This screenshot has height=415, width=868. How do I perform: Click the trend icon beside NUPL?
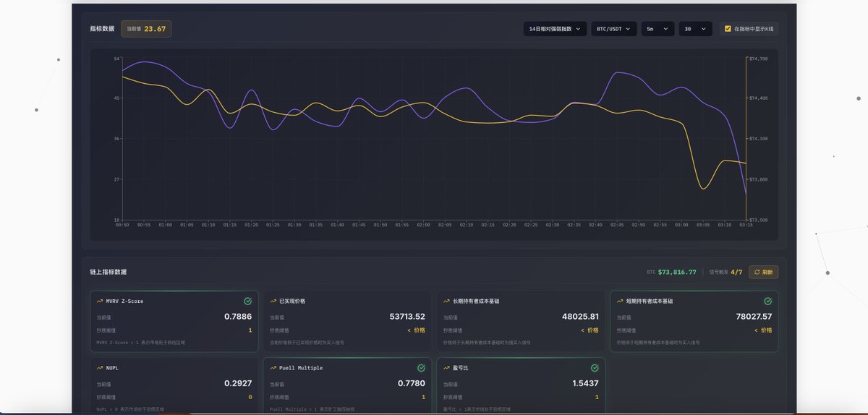point(100,368)
